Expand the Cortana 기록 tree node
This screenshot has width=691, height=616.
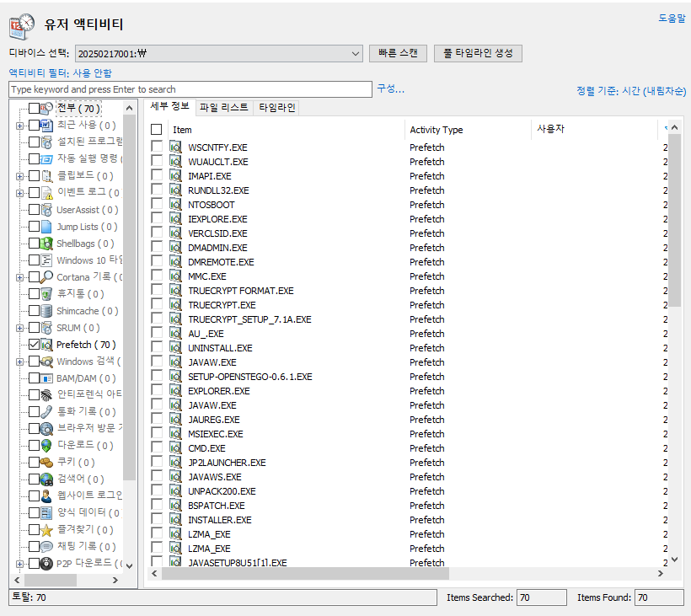pos(20,277)
